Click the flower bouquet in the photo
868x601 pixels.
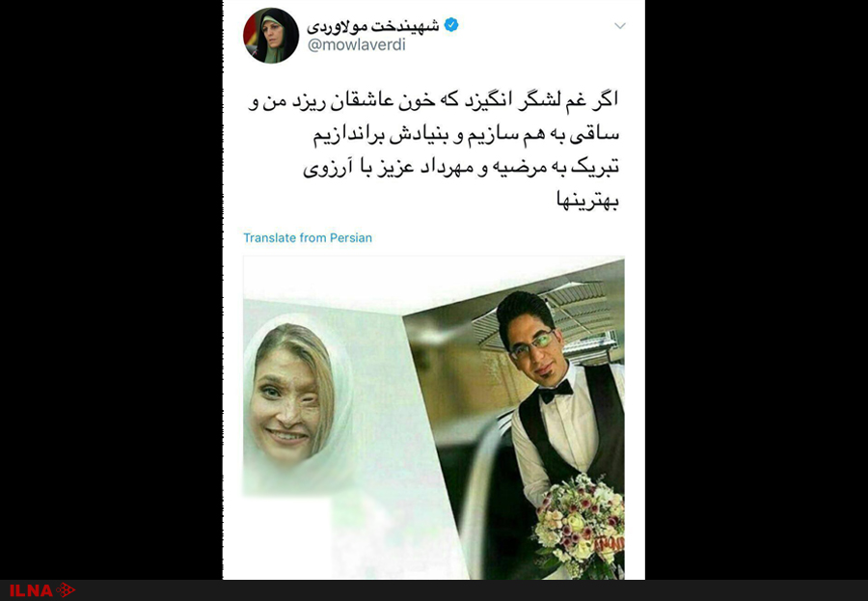pos(579,525)
